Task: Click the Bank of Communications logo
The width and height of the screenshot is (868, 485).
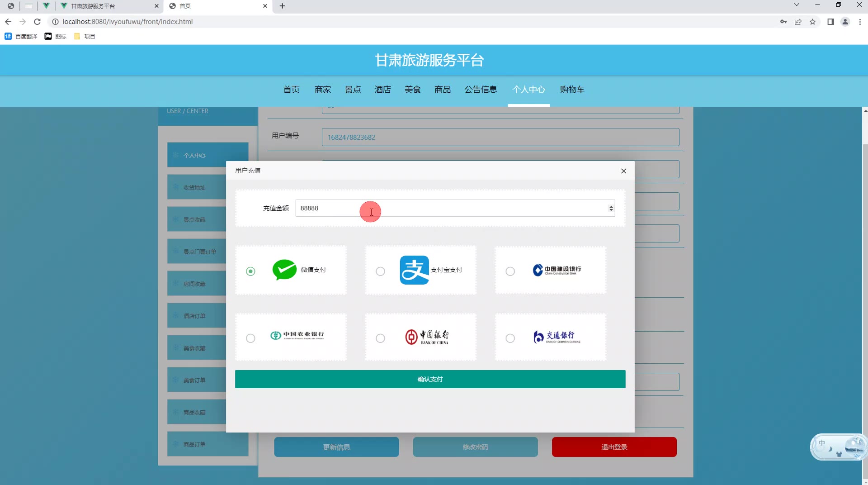Action: pos(557,337)
